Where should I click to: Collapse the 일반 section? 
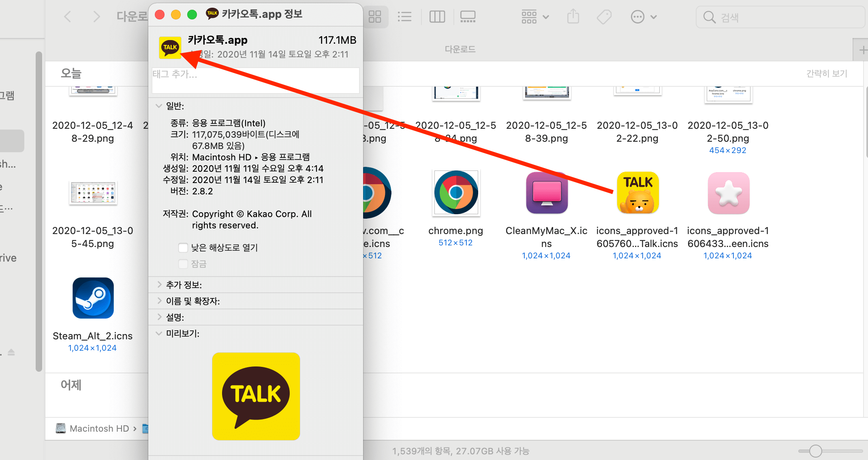click(x=159, y=106)
